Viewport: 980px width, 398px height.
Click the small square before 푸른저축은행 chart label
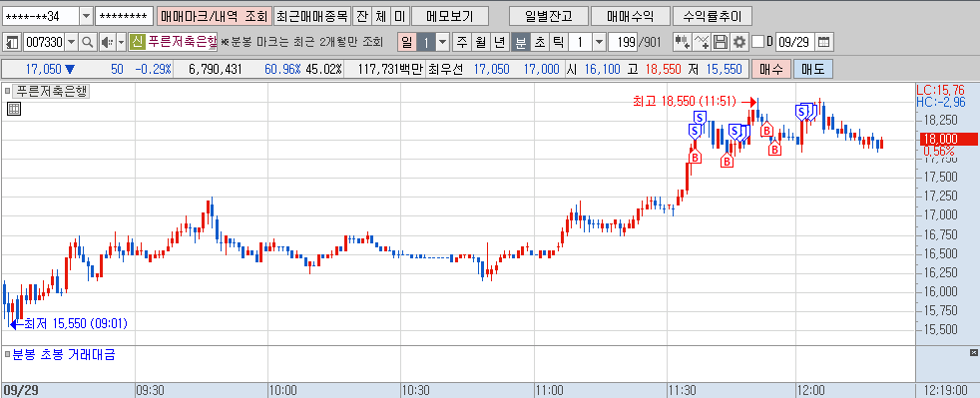click(9, 91)
